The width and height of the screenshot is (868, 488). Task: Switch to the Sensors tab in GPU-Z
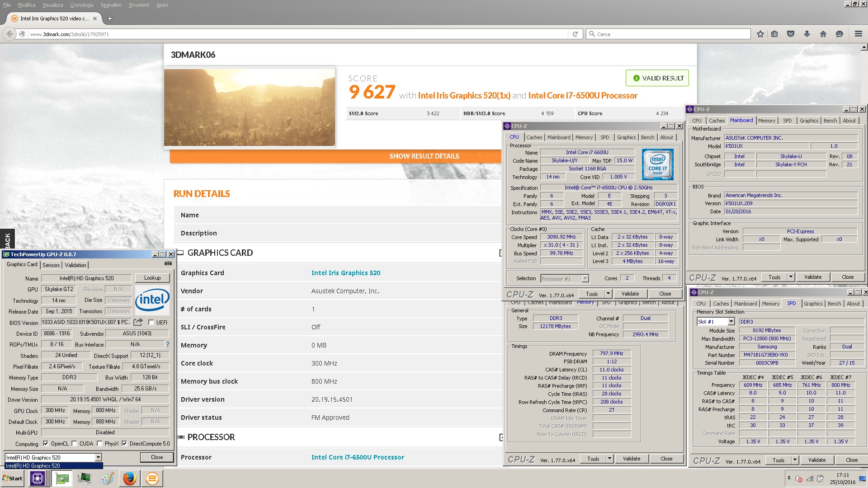pos(51,265)
